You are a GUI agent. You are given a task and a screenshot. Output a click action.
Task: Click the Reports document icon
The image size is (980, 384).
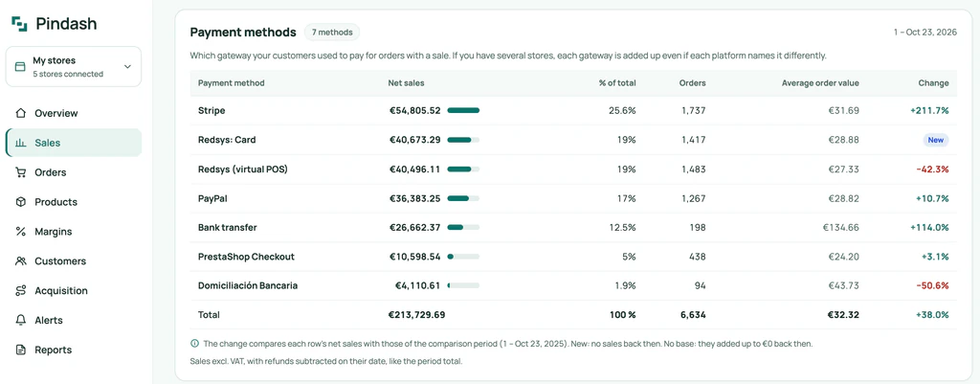click(x=21, y=350)
